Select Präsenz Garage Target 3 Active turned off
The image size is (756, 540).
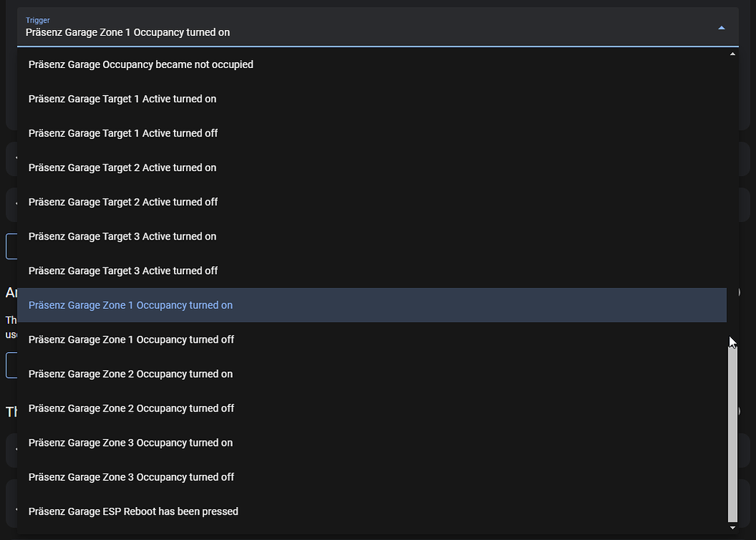pos(123,270)
